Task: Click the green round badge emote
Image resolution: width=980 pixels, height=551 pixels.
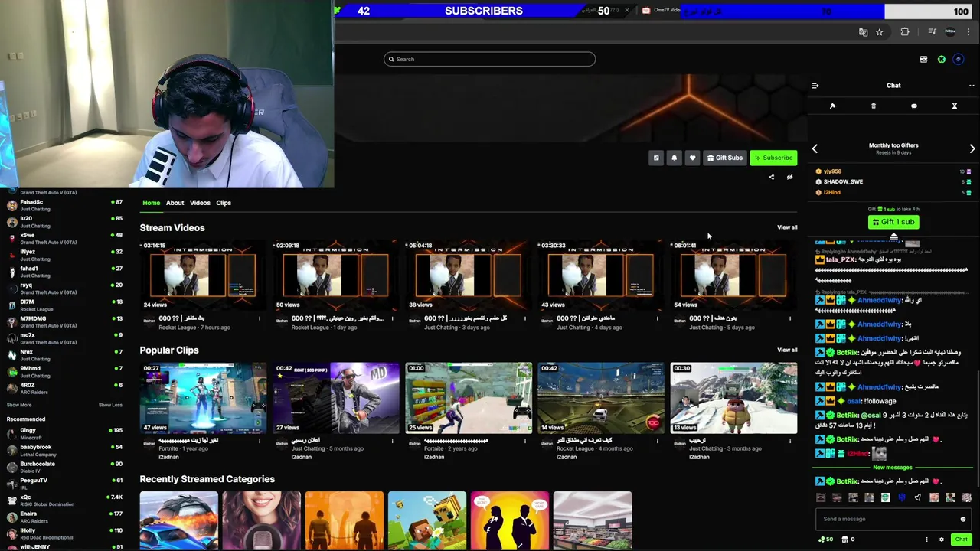Action: (886, 497)
